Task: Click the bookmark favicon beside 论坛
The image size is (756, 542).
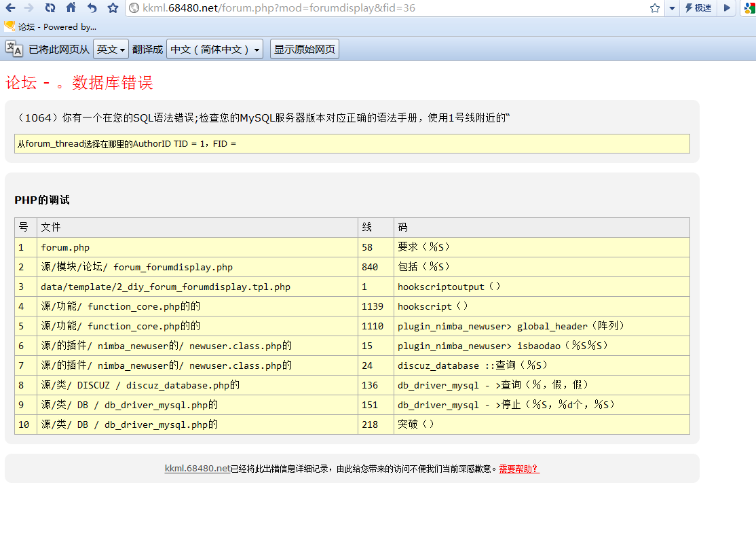Action: [10, 26]
